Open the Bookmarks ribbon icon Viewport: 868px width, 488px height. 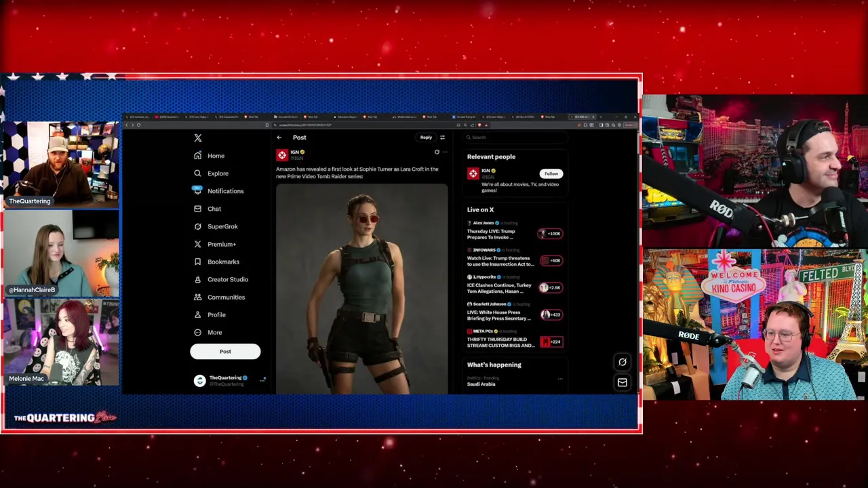(197, 262)
